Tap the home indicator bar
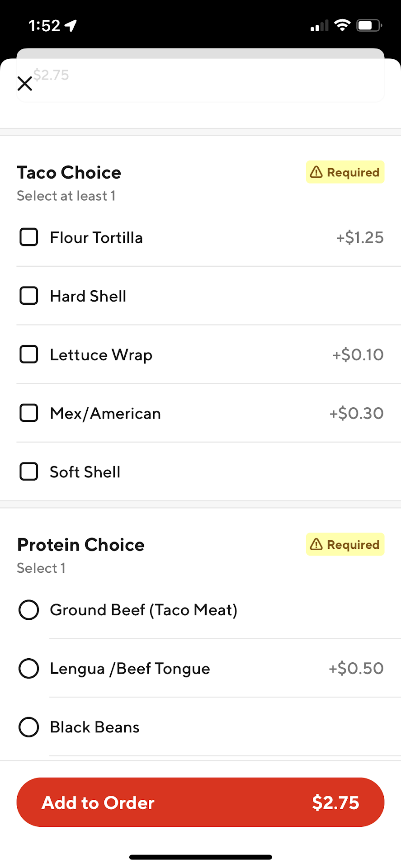 (200, 857)
